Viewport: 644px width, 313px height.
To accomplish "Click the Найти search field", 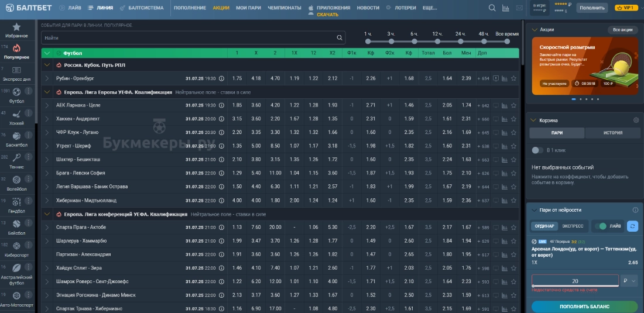I will point(193,38).
